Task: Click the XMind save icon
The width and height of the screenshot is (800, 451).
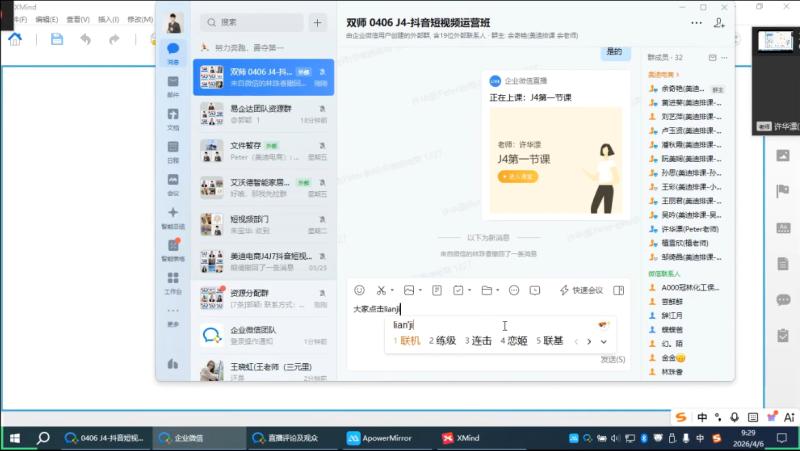Action: pos(57,39)
